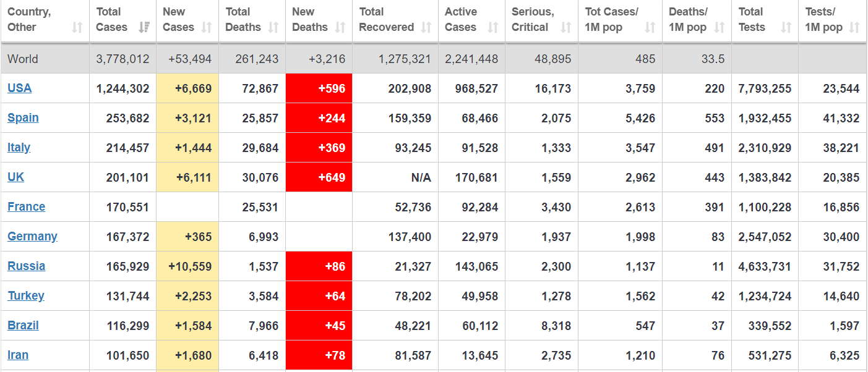The image size is (868, 372).
Task: Select USA total cases 1,244,302
Action: click(x=122, y=88)
